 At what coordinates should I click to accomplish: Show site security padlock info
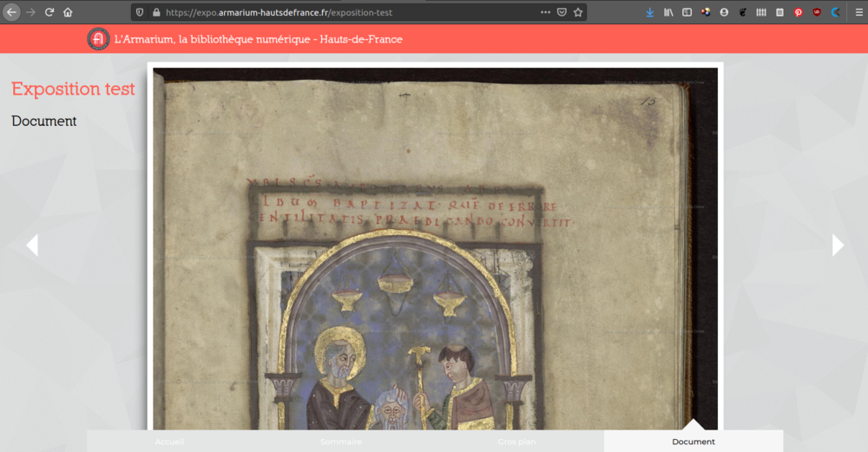[156, 12]
